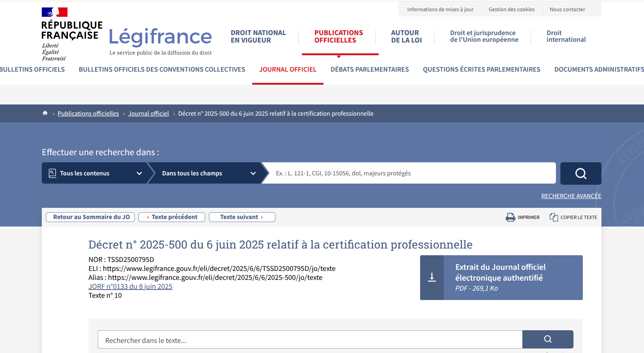Image resolution: width=644 pixels, height=353 pixels.
Task: Click the copy icon beside Copier le texte
Action: click(x=554, y=217)
